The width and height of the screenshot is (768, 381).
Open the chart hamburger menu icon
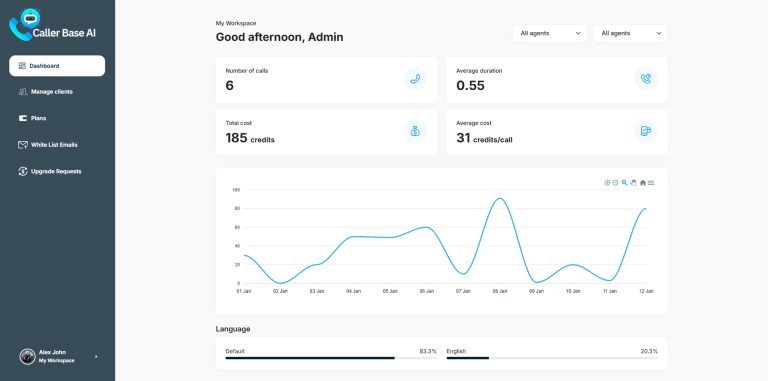[651, 183]
